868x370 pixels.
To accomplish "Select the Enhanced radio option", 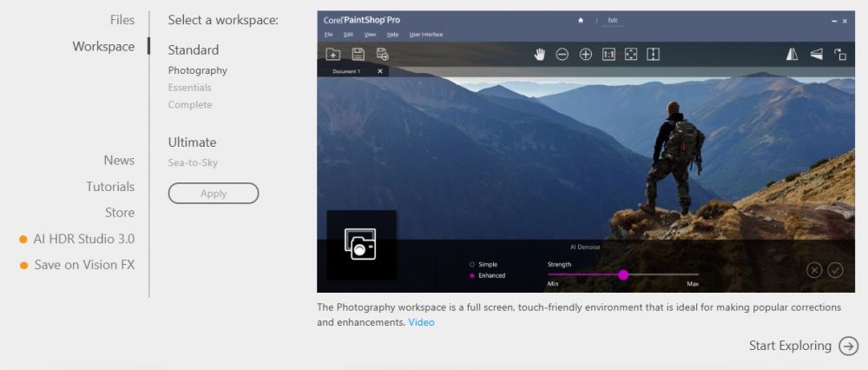I will coord(472,275).
